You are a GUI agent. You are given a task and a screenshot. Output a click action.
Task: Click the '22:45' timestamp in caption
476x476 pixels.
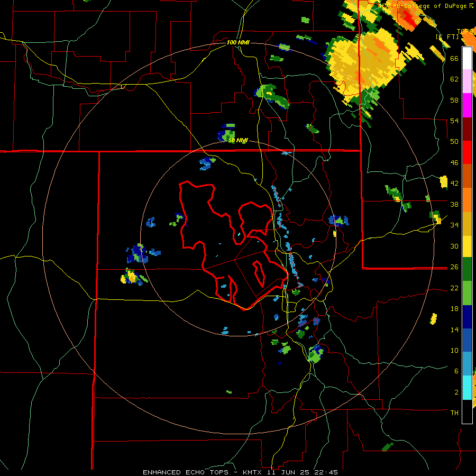(x=326, y=472)
